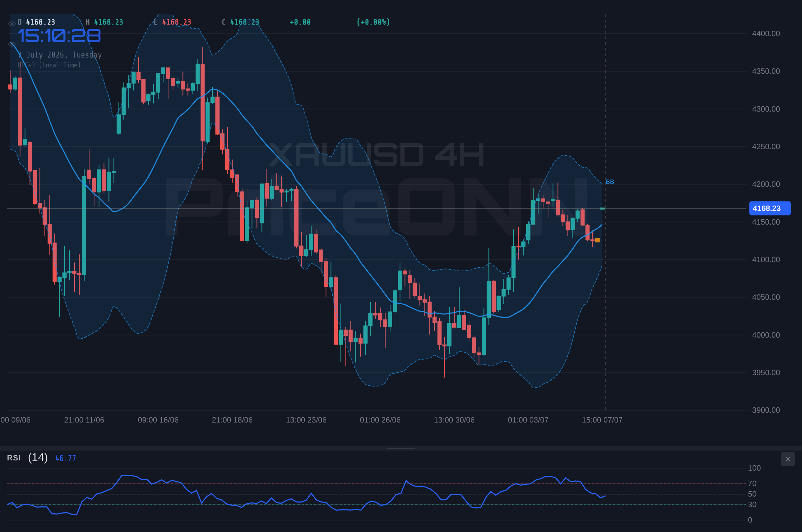The image size is (802, 532).
Task: Click the 09:00 16/06 time axis label
Action: pos(158,420)
